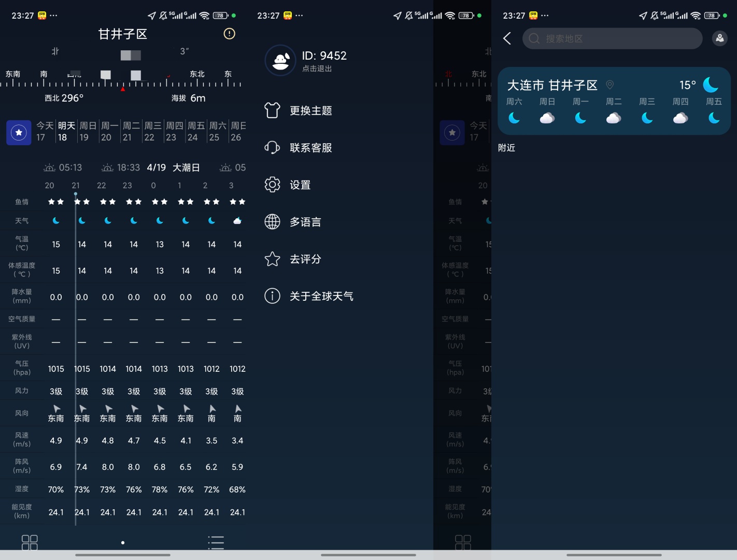Screen dimensions: 737x560
Task: Tap the user location icon beside search bar
Action: tap(720, 38)
